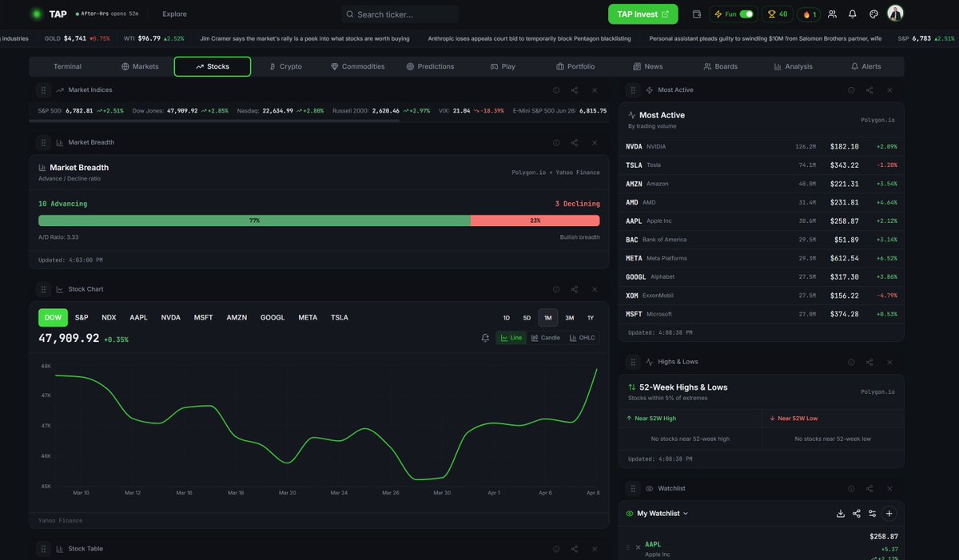Image resolution: width=959 pixels, height=560 pixels.
Task: Switch chart type to OHLC
Action: [583, 338]
